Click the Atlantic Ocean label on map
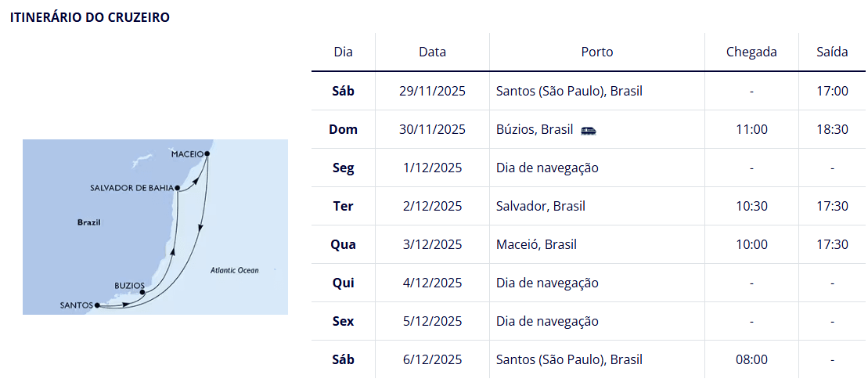This screenshot has width=868, height=386. [235, 271]
